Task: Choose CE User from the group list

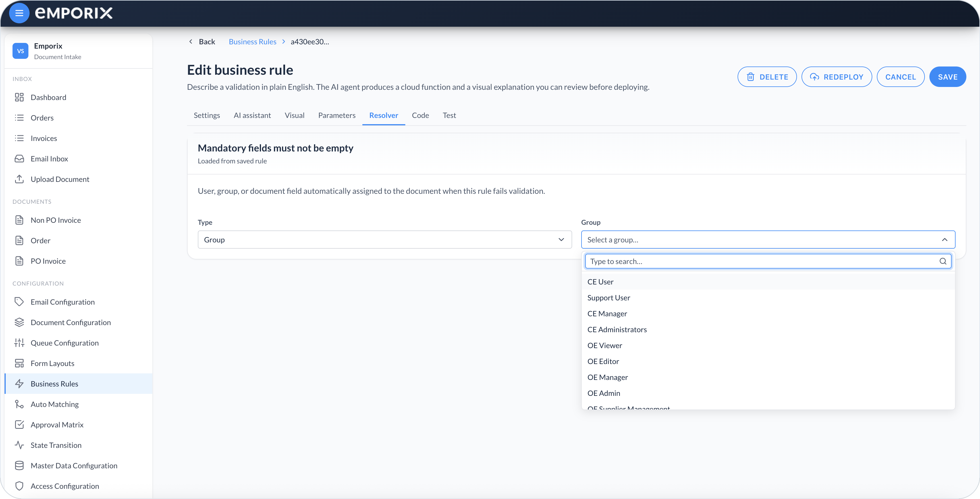Action: (x=768, y=282)
